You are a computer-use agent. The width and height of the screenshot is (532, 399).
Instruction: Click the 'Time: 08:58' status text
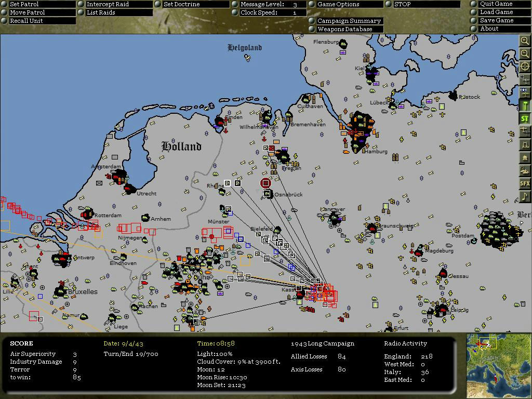216,343
